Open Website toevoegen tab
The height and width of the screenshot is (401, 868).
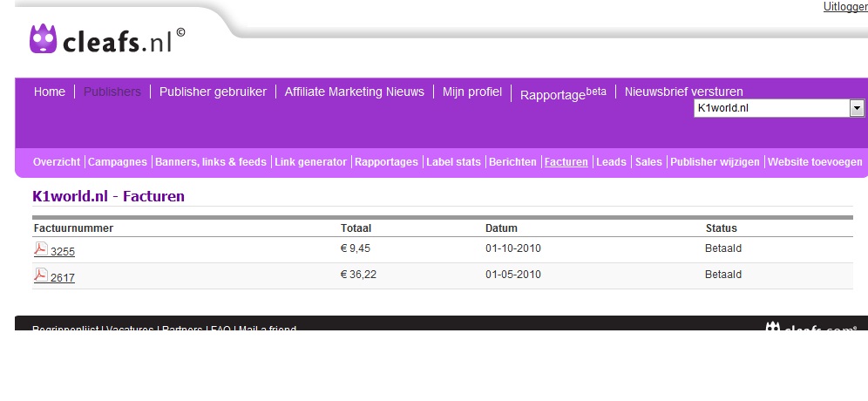815,162
